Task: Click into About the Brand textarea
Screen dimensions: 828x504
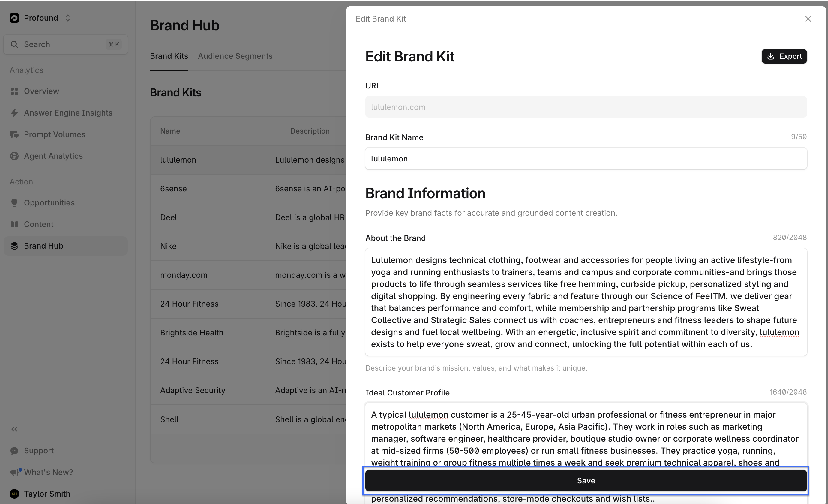Action: 586,302
